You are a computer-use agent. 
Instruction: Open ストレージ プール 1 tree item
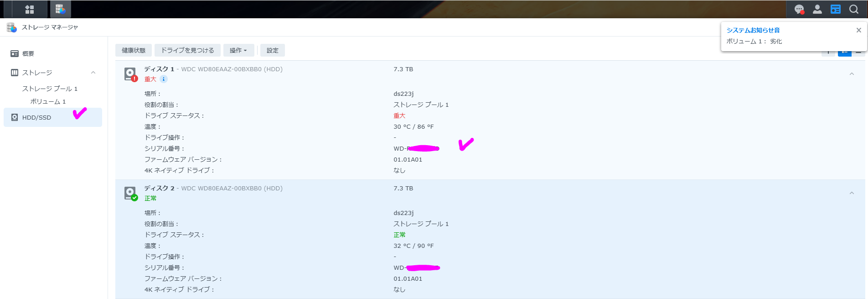(50, 89)
